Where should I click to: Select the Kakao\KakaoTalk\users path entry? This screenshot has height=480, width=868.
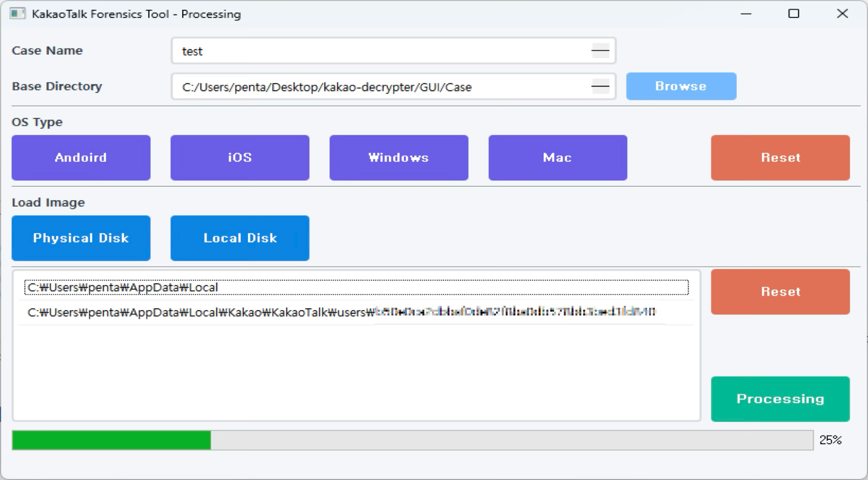356,312
